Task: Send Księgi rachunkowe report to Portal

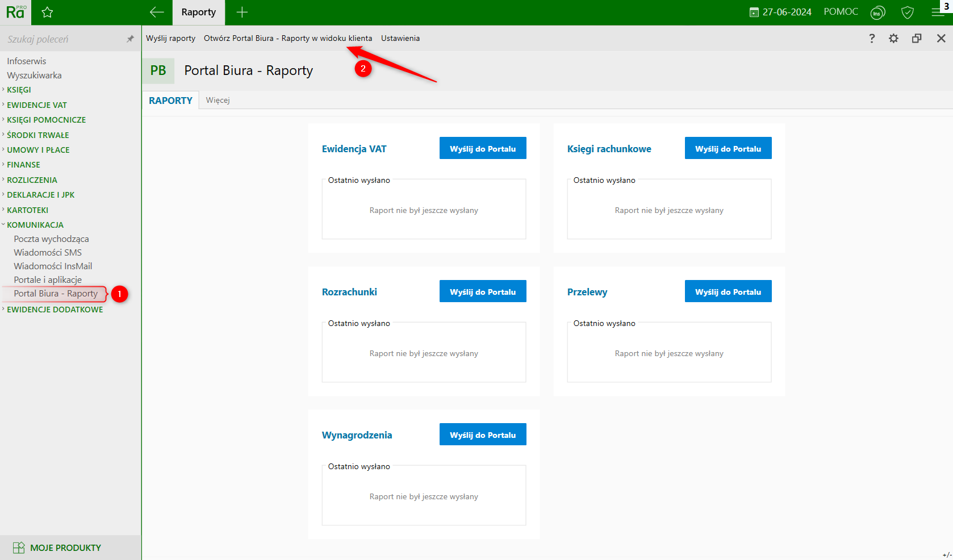Action: (728, 148)
